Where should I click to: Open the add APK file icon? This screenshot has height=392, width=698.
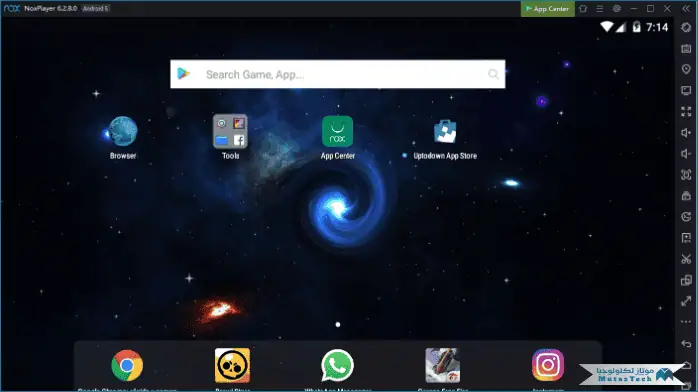686,238
